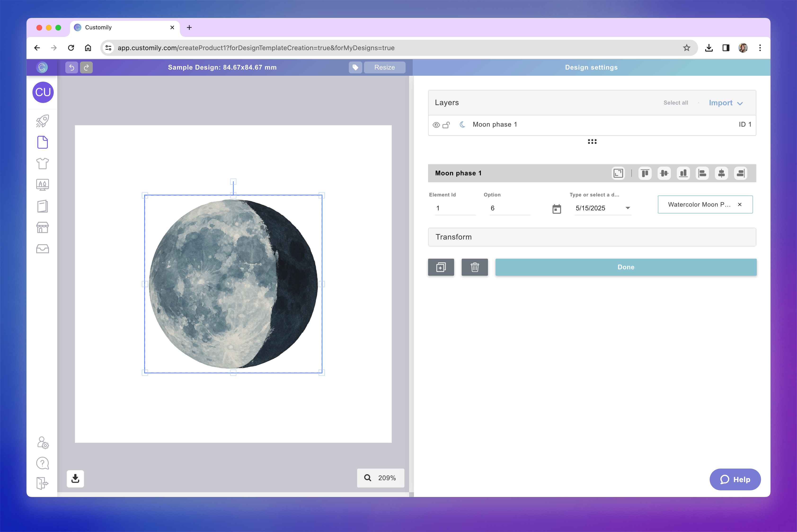Align the moon element to the top
This screenshot has width=797, height=532.
tap(645, 173)
